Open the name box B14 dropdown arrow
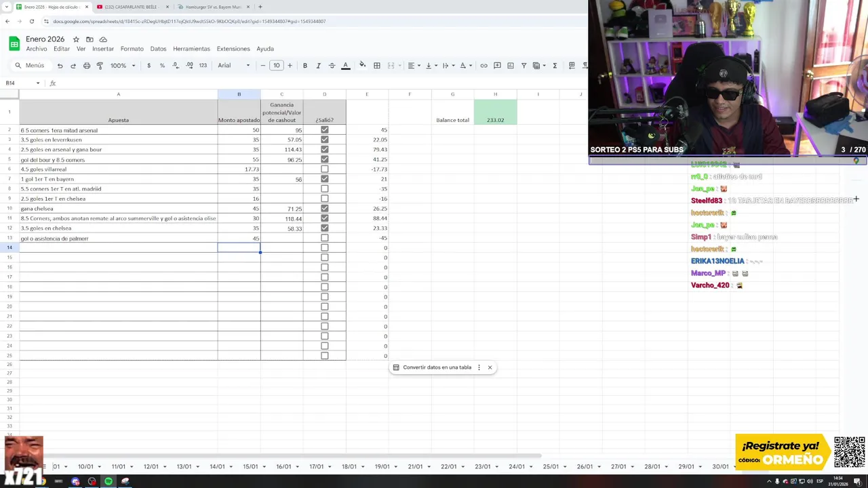The height and width of the screenshot is (488, 868). [x=38, y=83]
